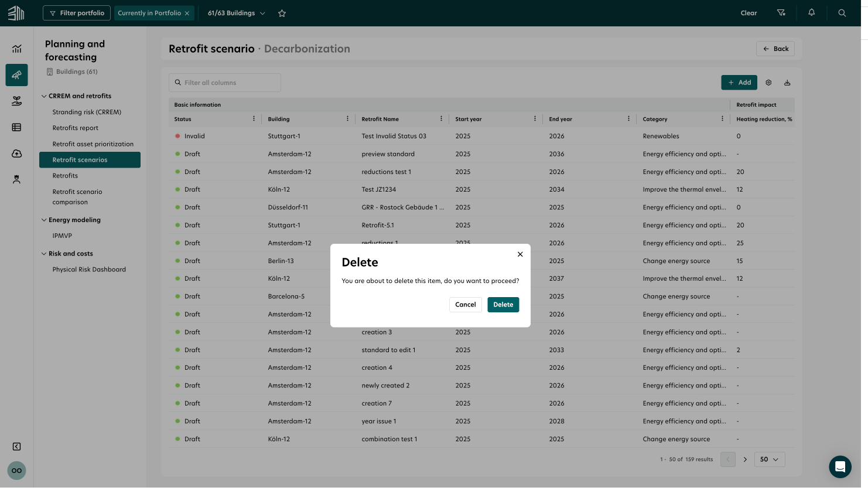Image resolution: width=868 pixels, height=494 pixels.
Task: Click the company logo in the top bar
Action: (16, 13)
